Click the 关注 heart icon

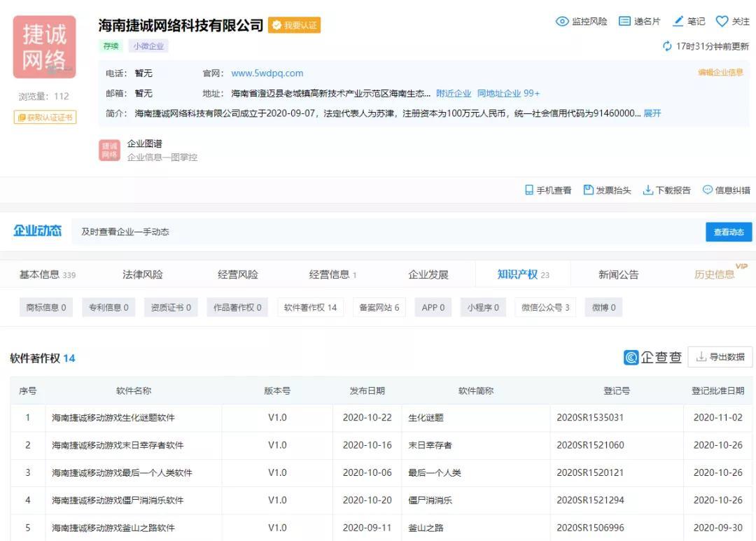pos(722,21)
